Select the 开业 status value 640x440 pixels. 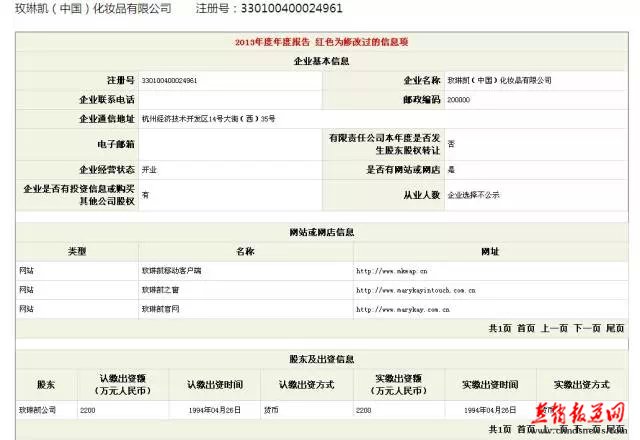149,170
